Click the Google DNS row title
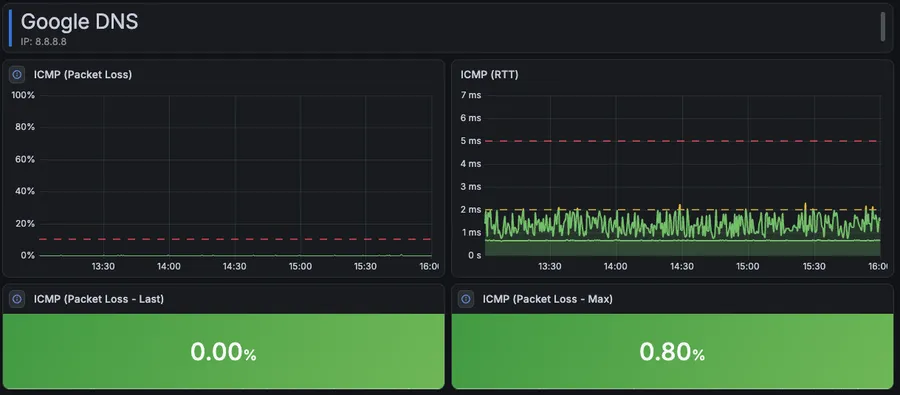Viewport: 900px width, 395px height. point(79,22)
